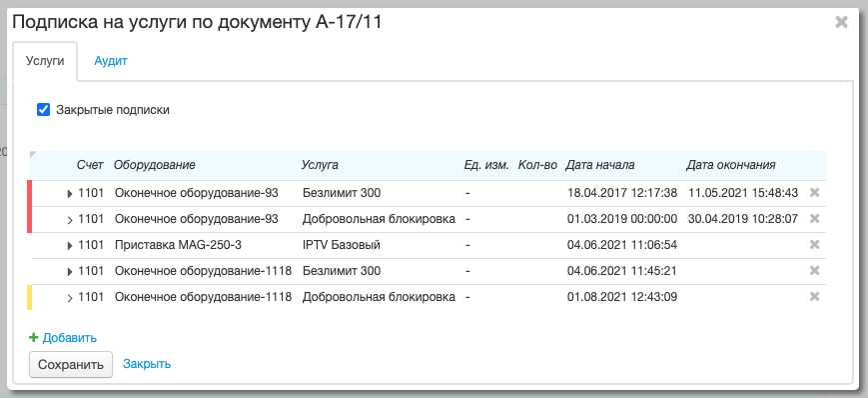868x398 pixels.
Task: Switch to the Аудит tab
Action: click(x=111, y=61)
